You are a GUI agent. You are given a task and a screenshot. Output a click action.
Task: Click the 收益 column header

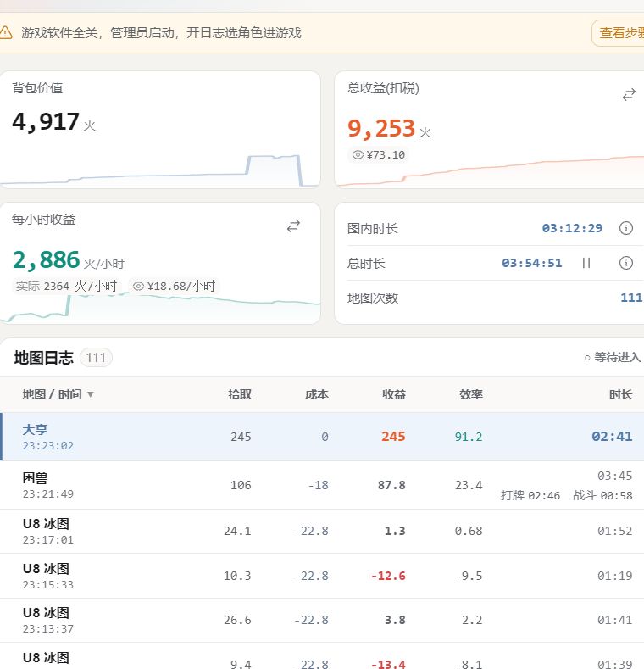(x=394, y=394)
